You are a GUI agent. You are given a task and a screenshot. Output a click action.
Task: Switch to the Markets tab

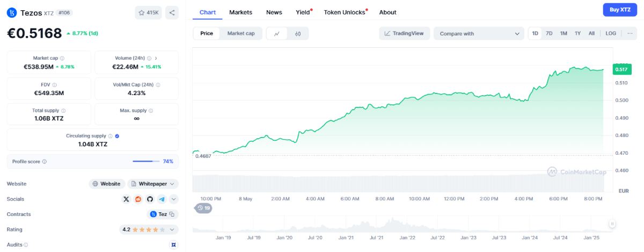240,12
